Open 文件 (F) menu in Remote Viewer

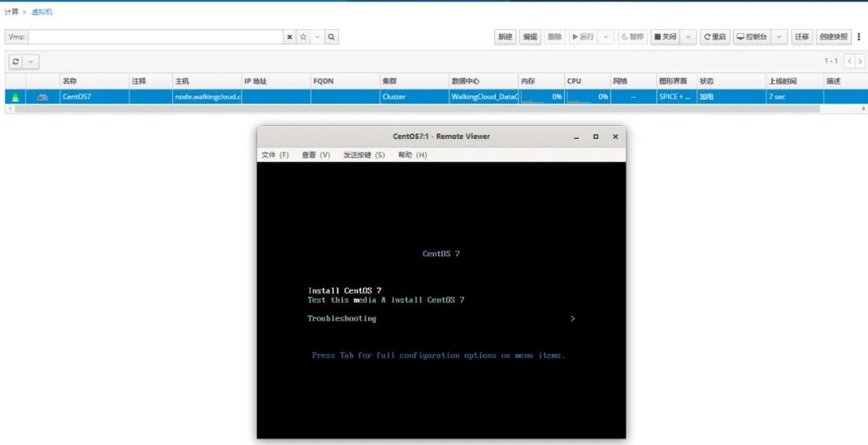[x=275, y=155]
